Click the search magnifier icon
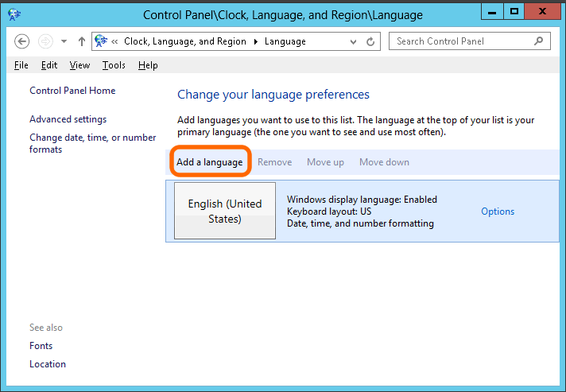566x392 pixels. 538,41
